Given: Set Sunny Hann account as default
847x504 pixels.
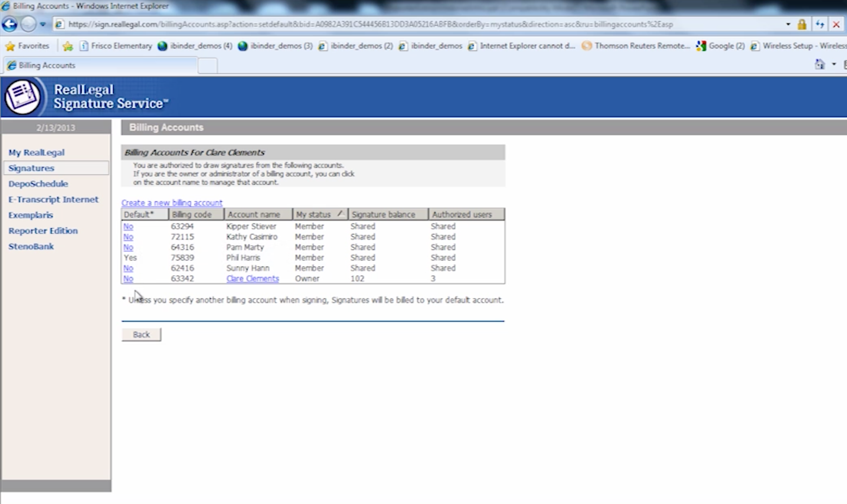Looking at the screenshot, I should point(128,268).
